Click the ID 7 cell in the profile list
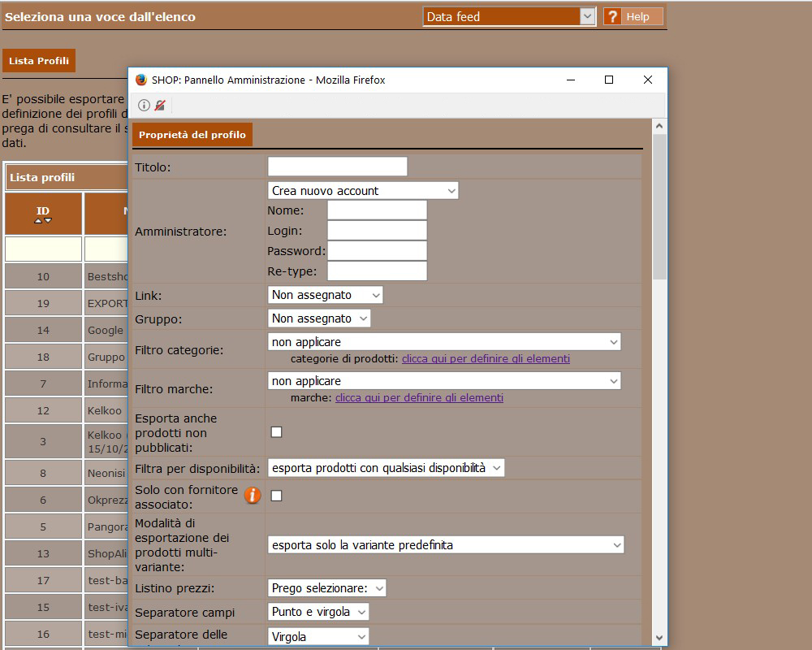Screen dimensions: 812x650 point(43,383)
